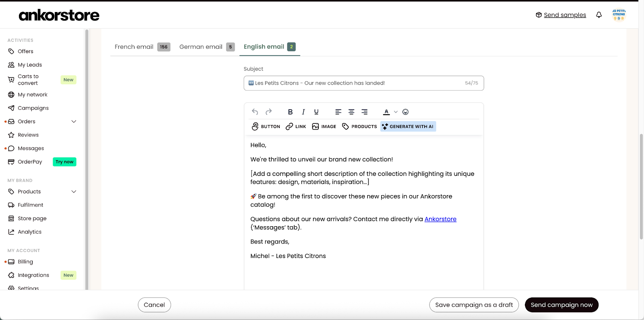Open the text color dropdown arrow
This screenshot has width=644, height=320.
point(396,112)
